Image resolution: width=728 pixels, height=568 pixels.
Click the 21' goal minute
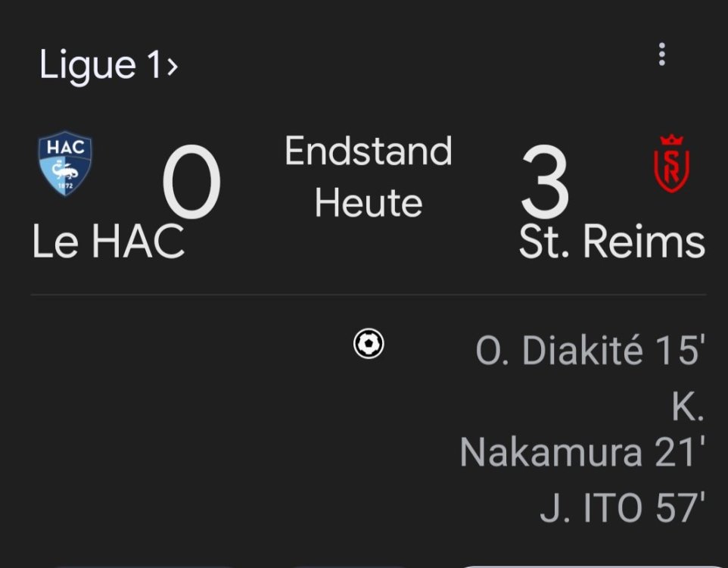(x=677, y=452)
